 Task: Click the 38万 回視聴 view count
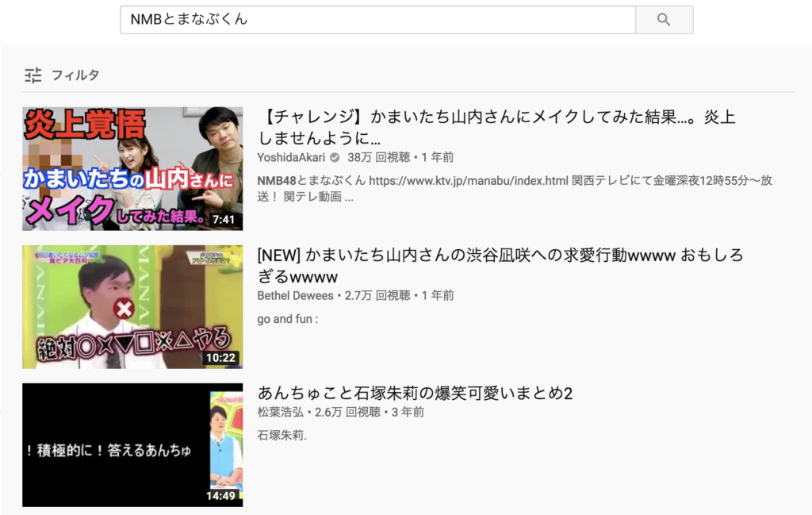378,157
